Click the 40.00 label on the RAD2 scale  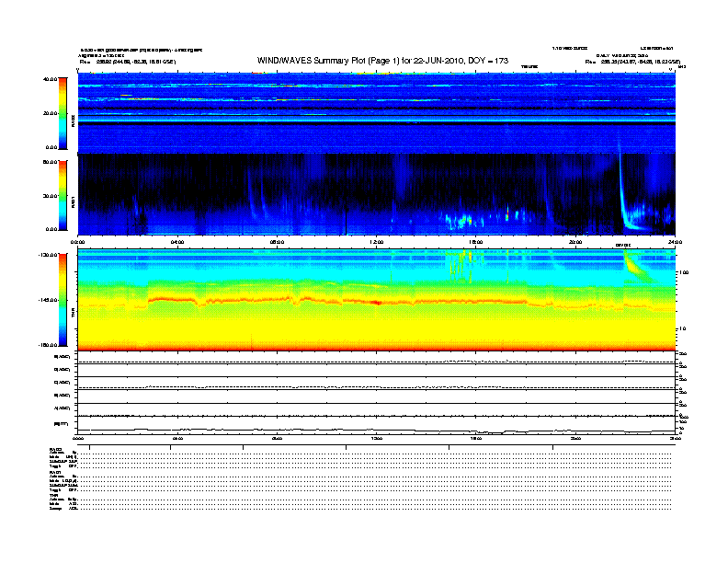51,79
